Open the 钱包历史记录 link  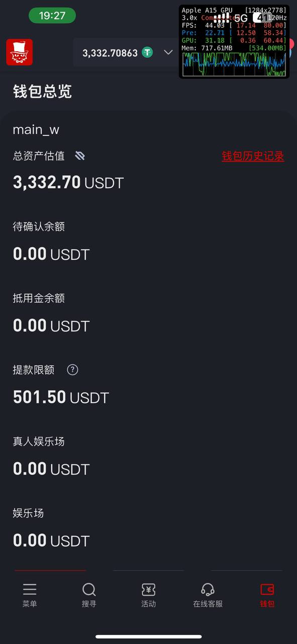(x=253, y=156)
